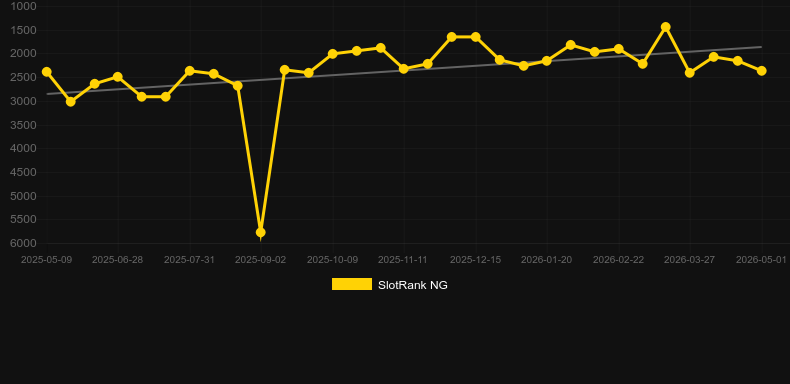This screenshot has height=384, width=790.
Task: Select the data point at 2026-02-22
Action: click(619, 49)
